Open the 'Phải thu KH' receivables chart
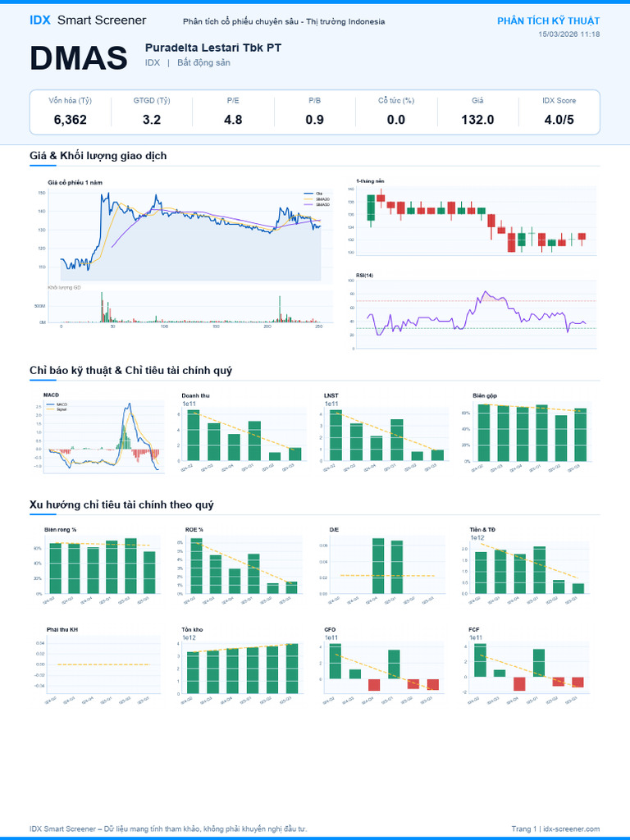 click(x=98, y=667)
